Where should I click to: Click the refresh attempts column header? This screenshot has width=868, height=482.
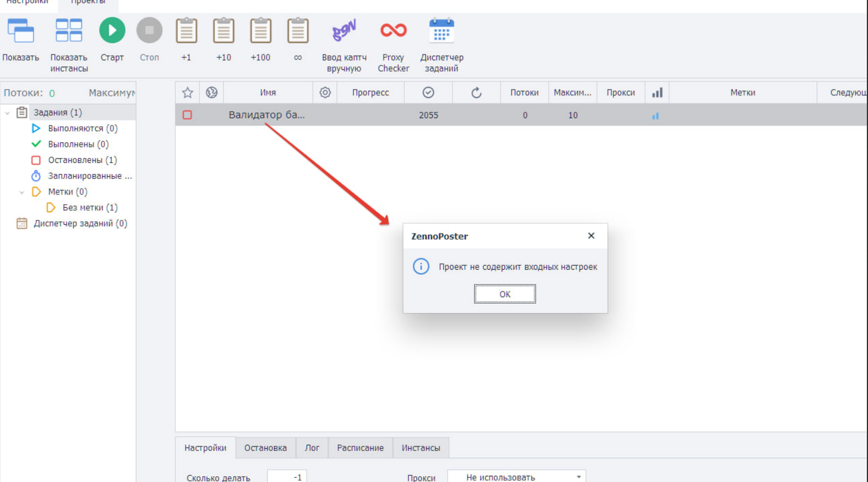476,92
